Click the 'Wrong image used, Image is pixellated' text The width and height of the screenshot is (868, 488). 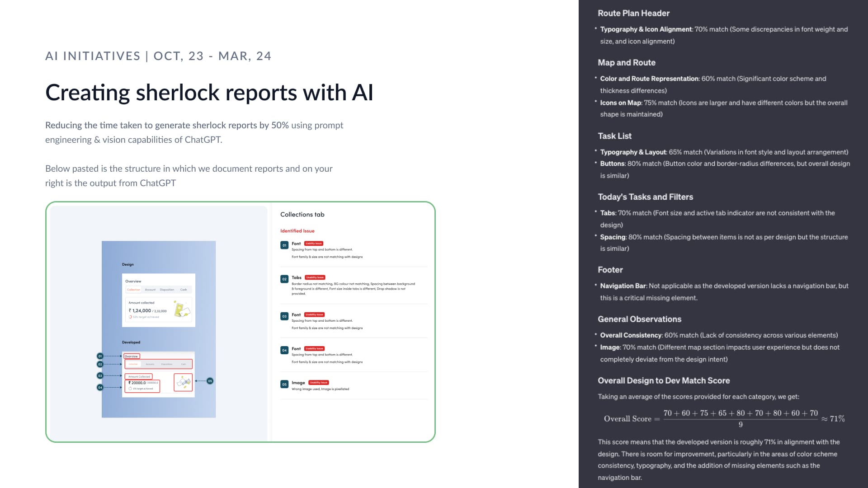320,389
